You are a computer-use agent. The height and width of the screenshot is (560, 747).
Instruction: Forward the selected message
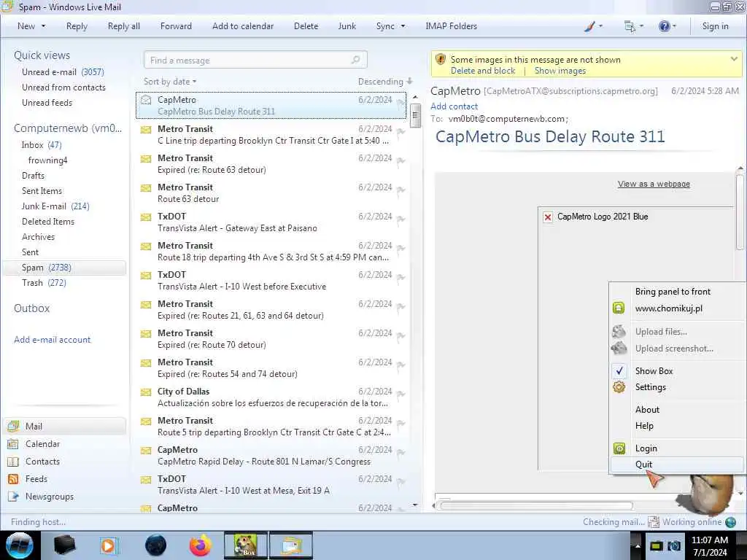tap(176, 26)
